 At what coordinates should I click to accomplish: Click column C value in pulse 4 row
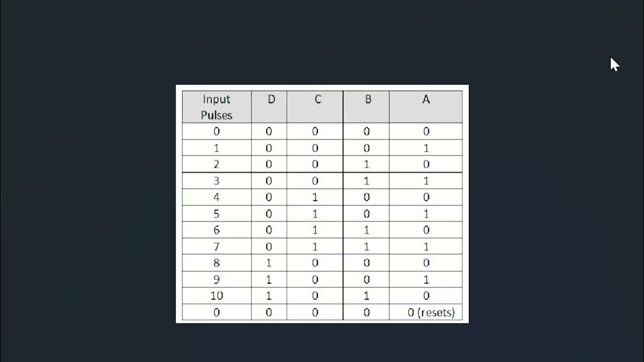pyautogui.click(x=315, y=198)
